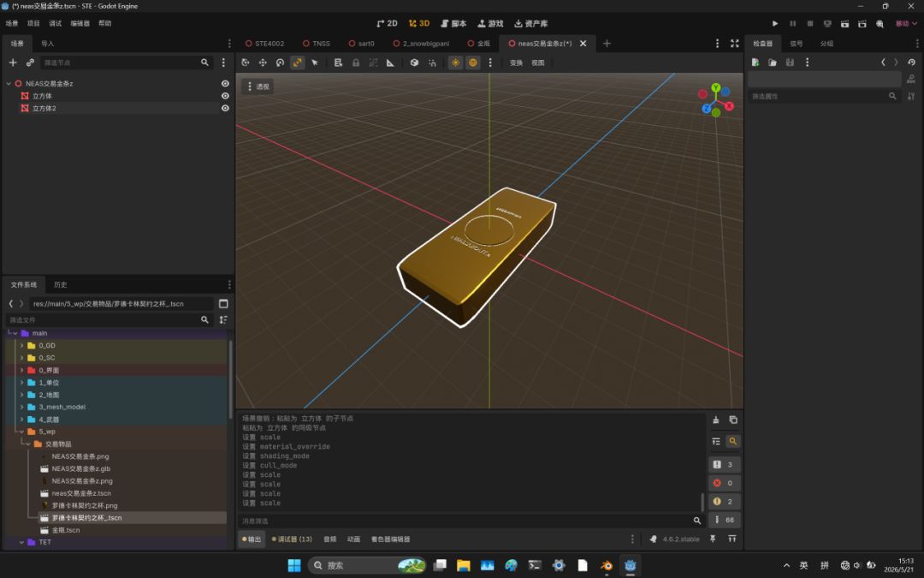
Task: Toggle preview sunlight in viewport toolbar
Action: [x=455, y=63]
